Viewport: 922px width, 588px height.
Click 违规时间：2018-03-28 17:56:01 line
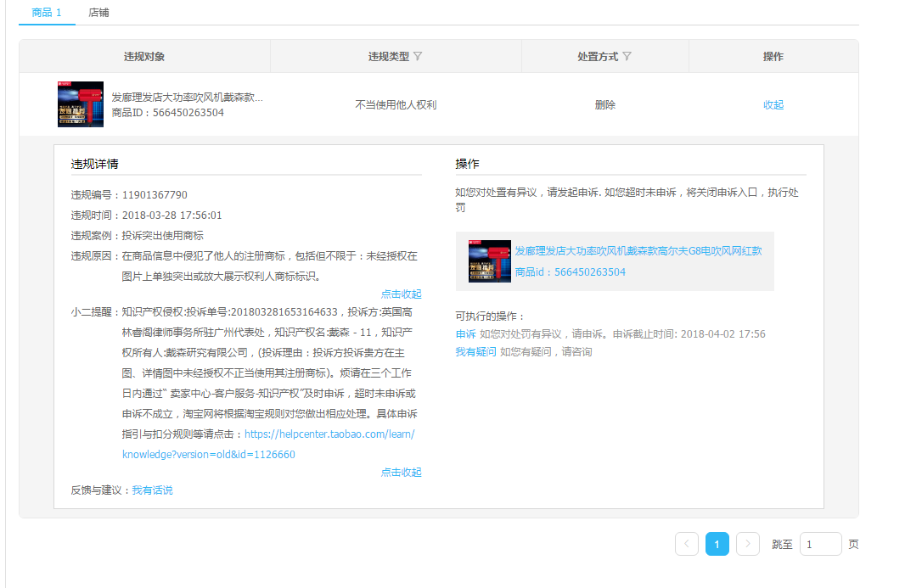pyautogui.click(x=146, y=215)
